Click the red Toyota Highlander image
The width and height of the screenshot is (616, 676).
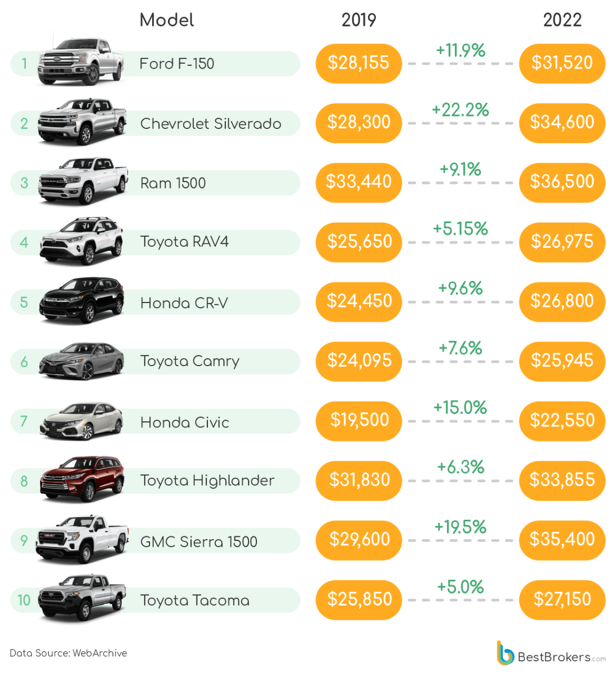pyautogui.click(x=82, y=480)
